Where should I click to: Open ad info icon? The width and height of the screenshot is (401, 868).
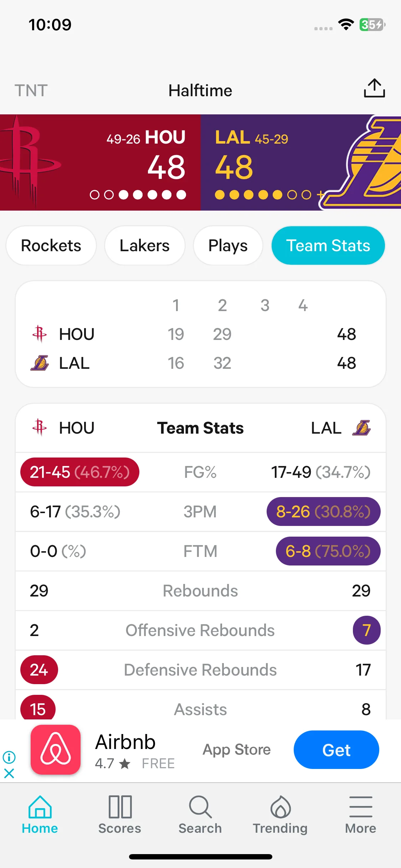coord(9,757)
